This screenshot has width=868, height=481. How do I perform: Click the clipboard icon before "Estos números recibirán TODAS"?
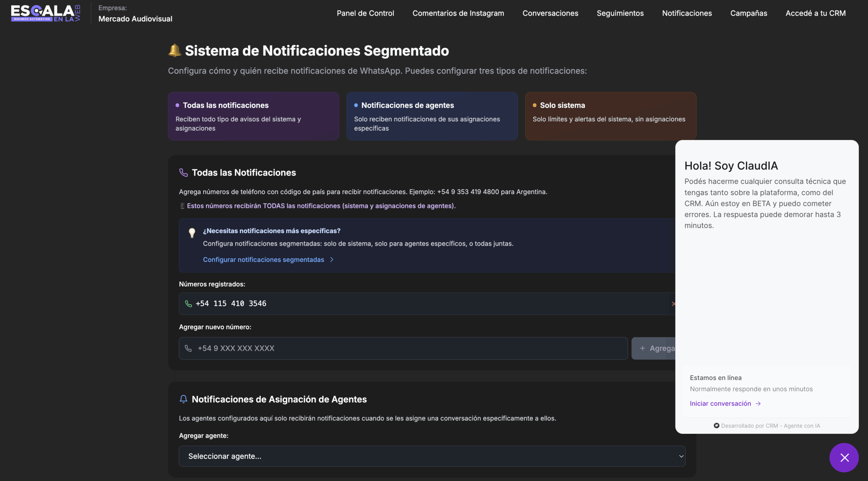click(x=182, y=206)
